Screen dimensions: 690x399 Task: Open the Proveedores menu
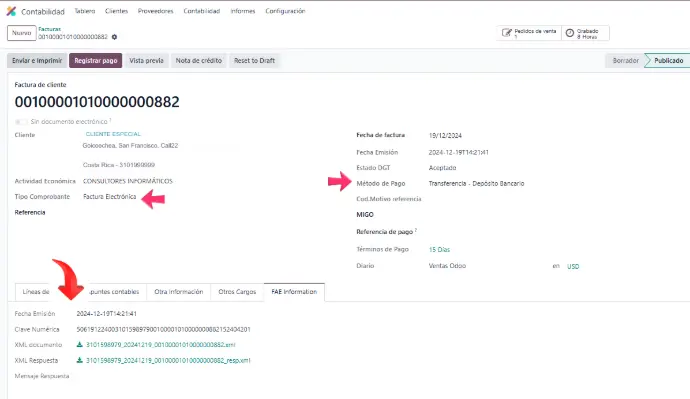tap(155, 11)
